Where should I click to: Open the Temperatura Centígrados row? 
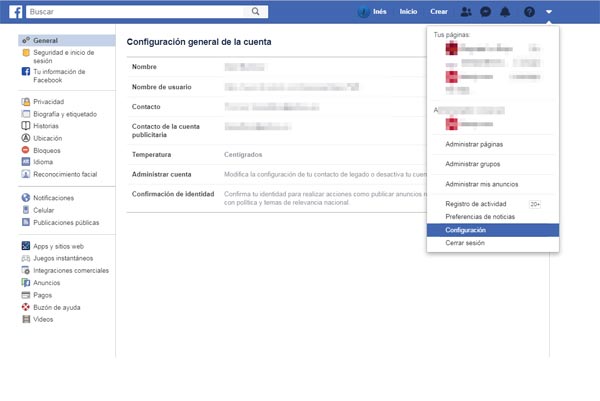click(277, 155)
